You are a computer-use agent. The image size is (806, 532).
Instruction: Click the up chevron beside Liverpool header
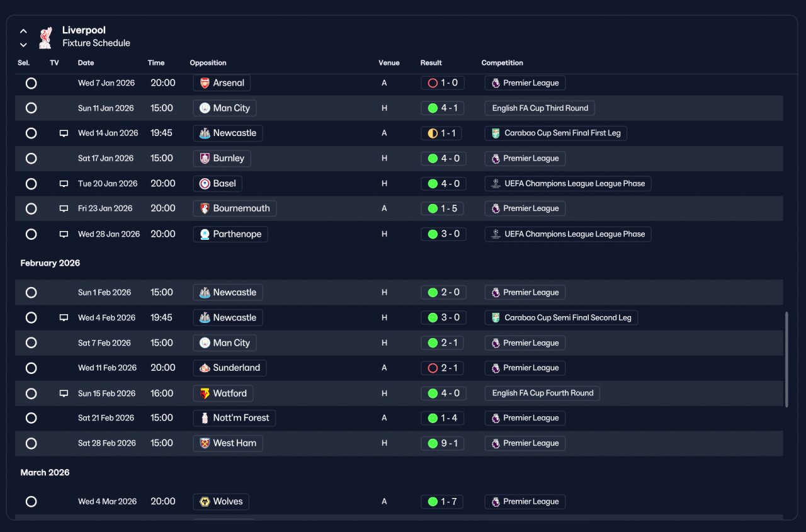click(23, 31)
